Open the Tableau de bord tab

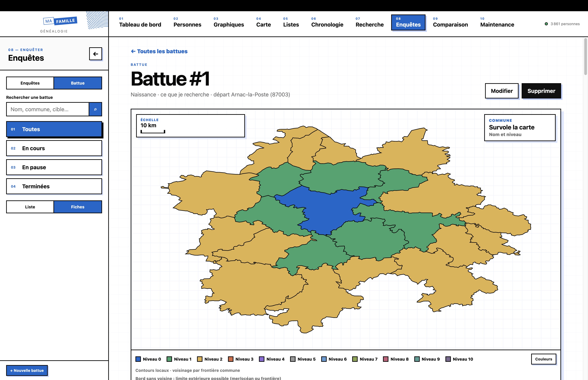tap(140, 22)
